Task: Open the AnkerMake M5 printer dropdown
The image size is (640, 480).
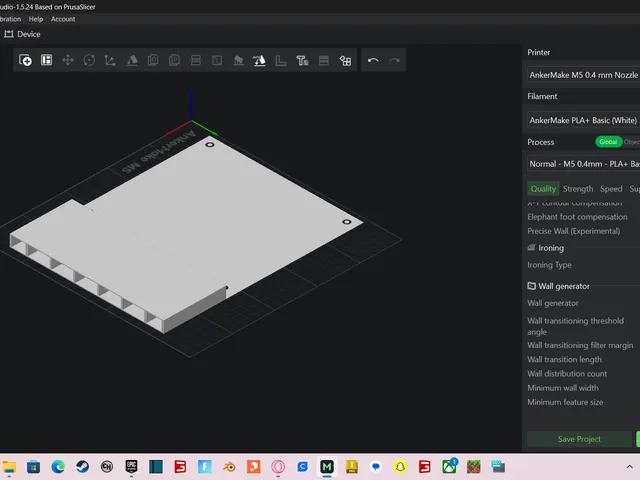Action: (584, 75)
